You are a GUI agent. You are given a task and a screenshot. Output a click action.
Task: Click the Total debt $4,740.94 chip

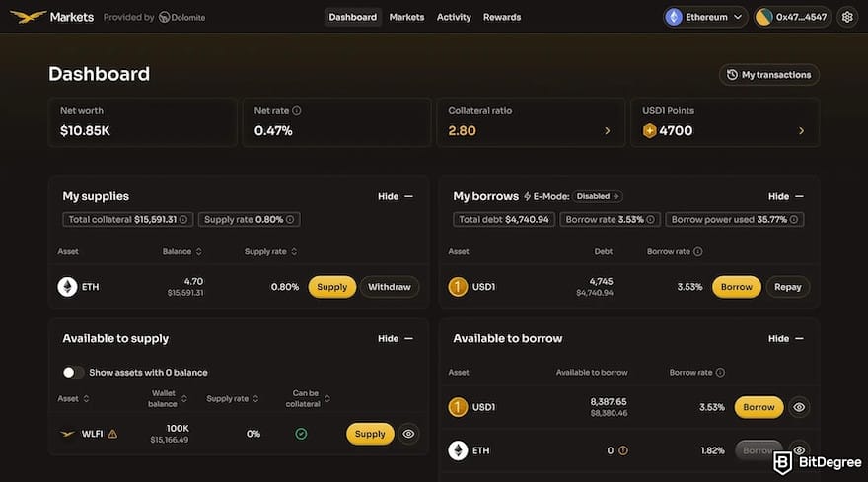pos(504,219)
